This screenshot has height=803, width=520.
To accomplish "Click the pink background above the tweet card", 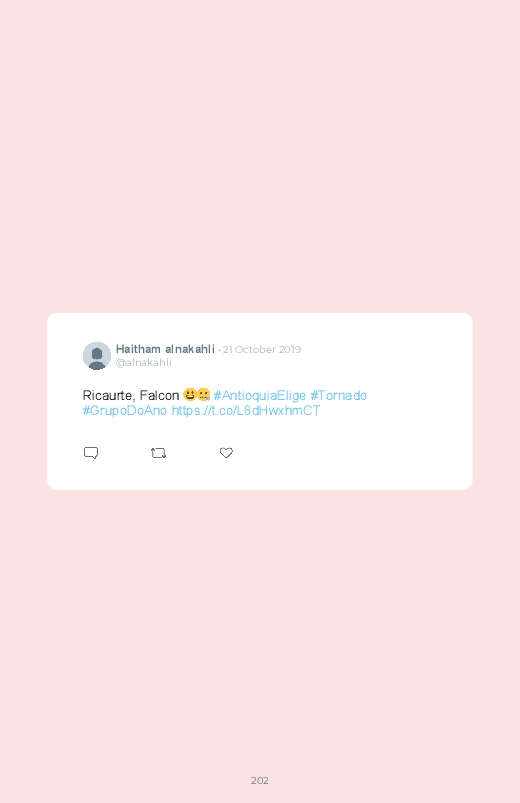I will [260, 154].
